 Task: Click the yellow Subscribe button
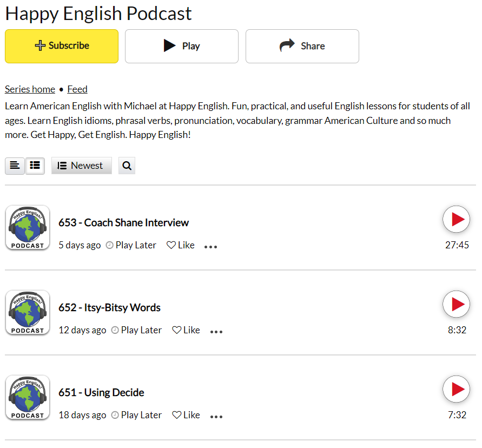click(x=62, y=46)
